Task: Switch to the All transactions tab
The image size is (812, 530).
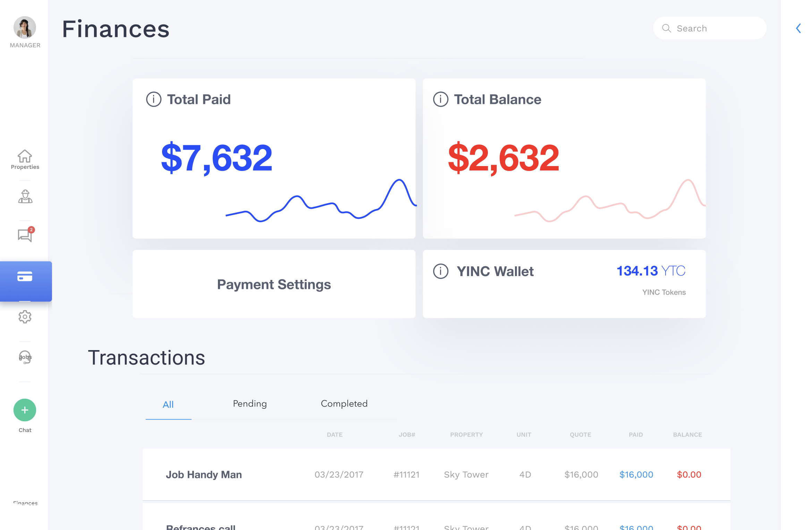Action: (168, 405)
